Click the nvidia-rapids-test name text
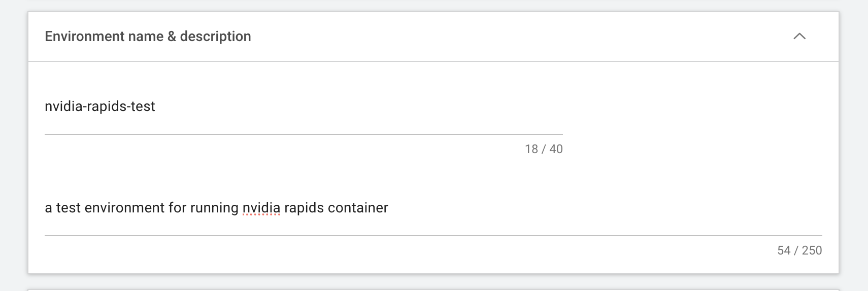This screenshot has width=868, height=291. [100, 106]
